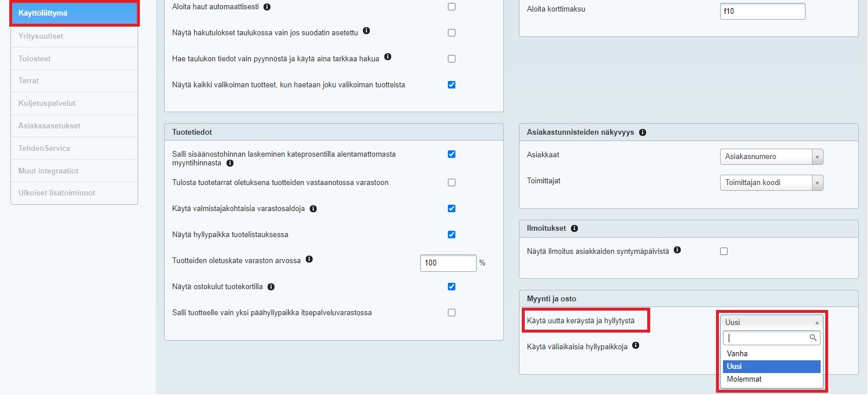Image resolution: width=868 pixels, height=395 pixels.
Task: Open the Asiakkaat dropdown showing Asiakasnumero
Action: [771, 157]
